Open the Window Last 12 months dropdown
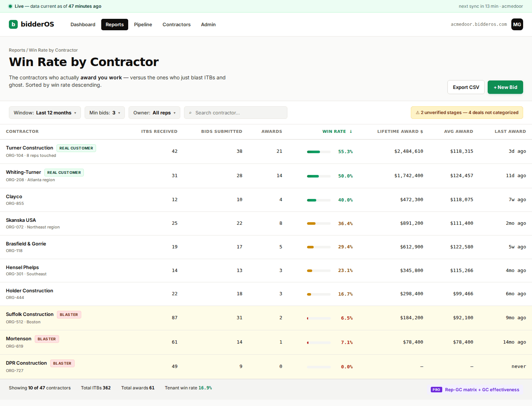Viewport: 532px width, 406px height. [45, 113]
